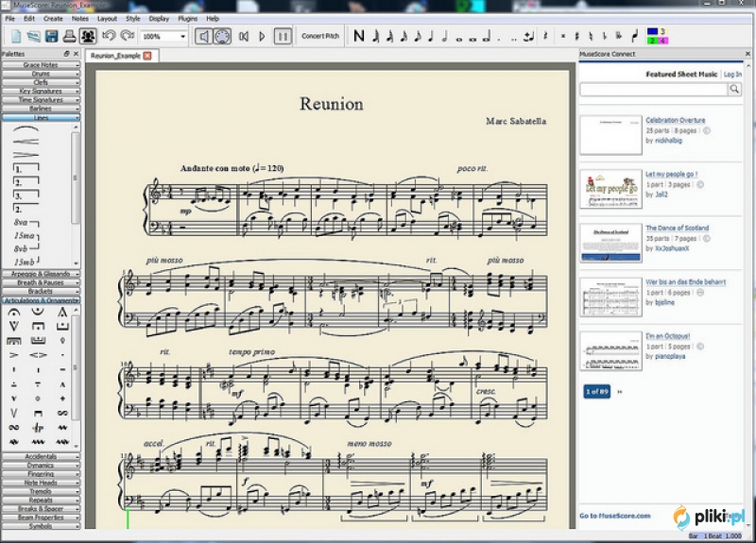Open the File menu

pos(10,18)
